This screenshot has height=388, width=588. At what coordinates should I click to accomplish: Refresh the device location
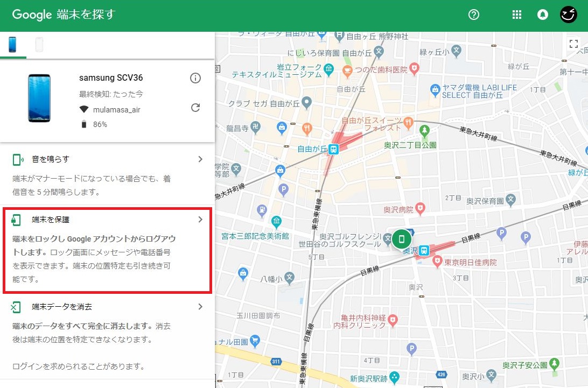pyautogui.click(x=195, y=108)
